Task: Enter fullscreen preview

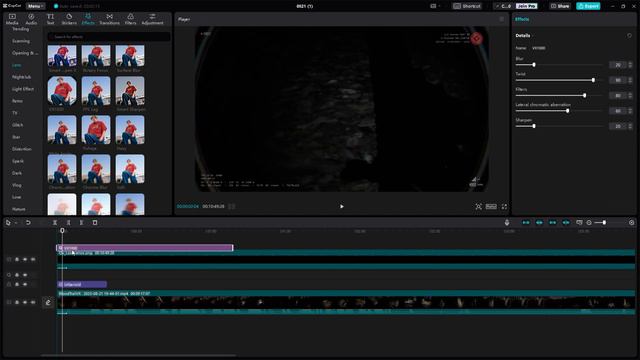Action: click(x=504, y=207)
